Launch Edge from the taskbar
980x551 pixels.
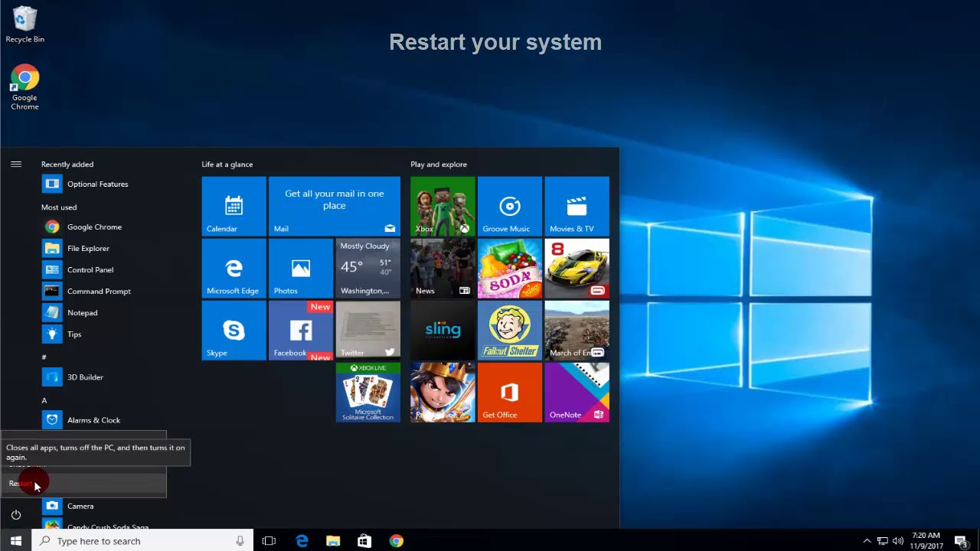[x=302, y=541]
